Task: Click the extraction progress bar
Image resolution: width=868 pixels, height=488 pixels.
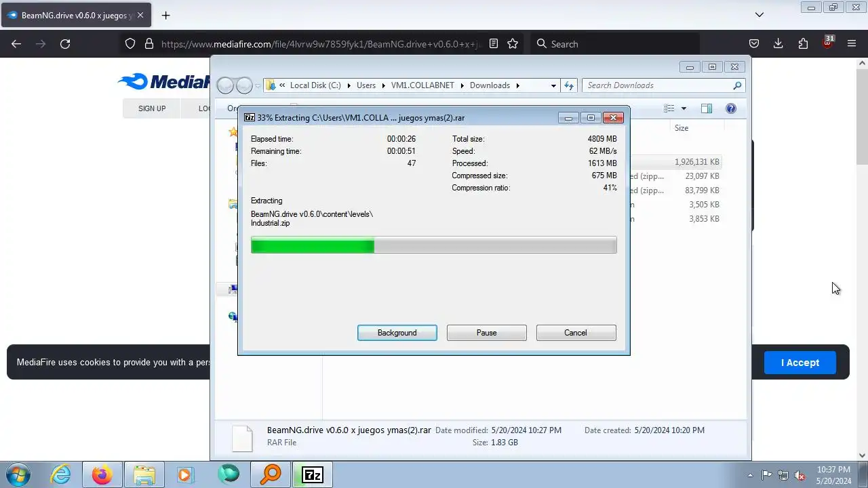Action: 434,245
